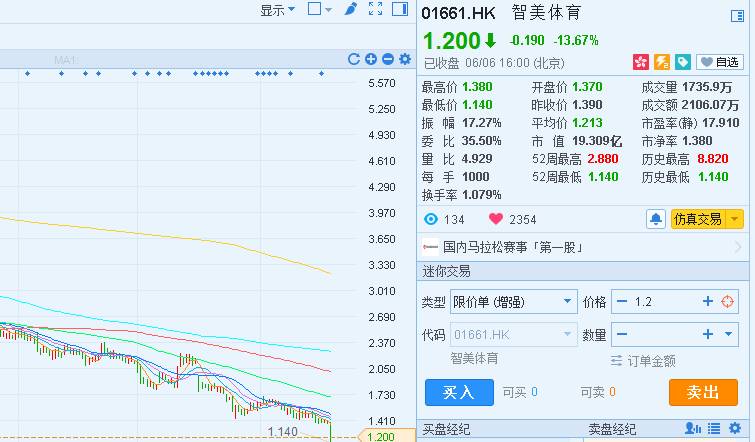Click the crosshair icon next to price
Screen dimensions: 755x442
728,302
